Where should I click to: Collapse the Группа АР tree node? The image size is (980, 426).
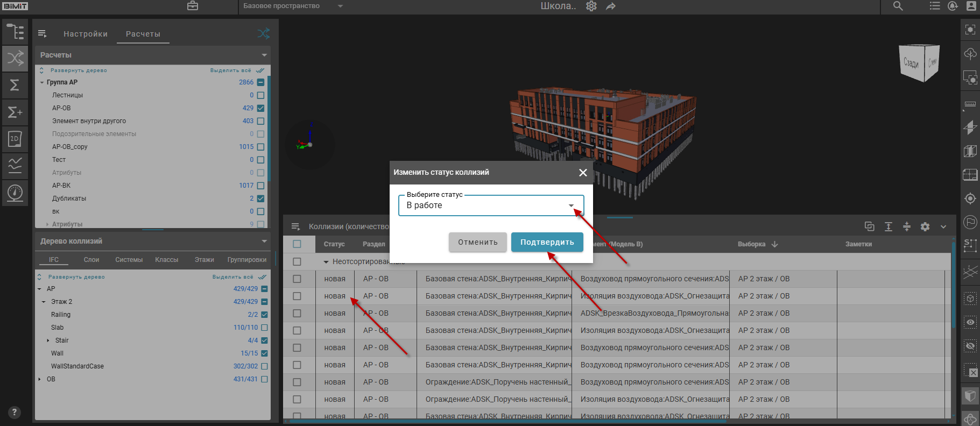click(x=42, y=82)
